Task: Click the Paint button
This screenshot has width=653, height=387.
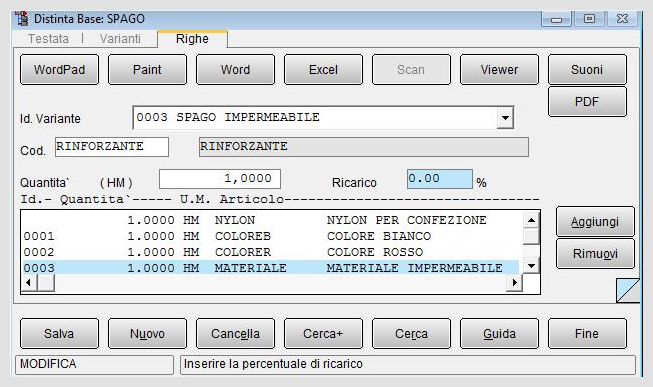Action: [x=147, y=70]
